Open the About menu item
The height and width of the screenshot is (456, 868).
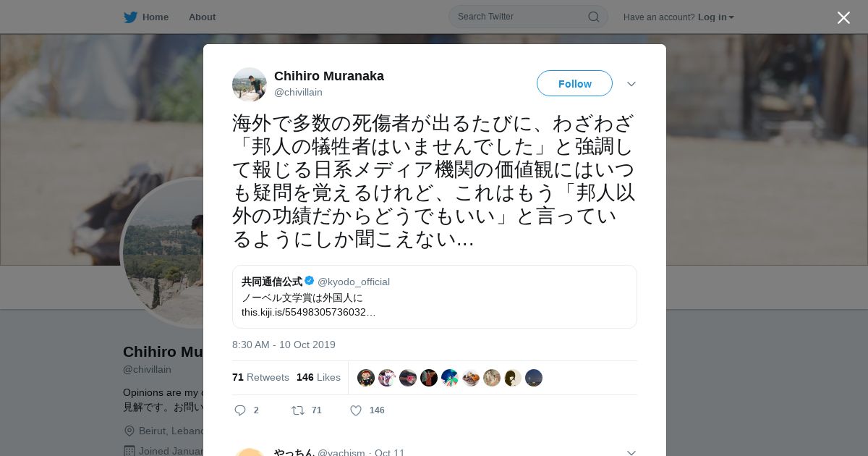pos(202,17)
